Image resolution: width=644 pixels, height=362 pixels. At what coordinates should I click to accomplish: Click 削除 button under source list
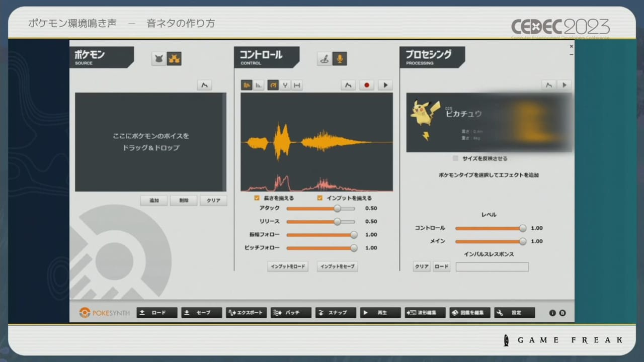coord(184,201)
